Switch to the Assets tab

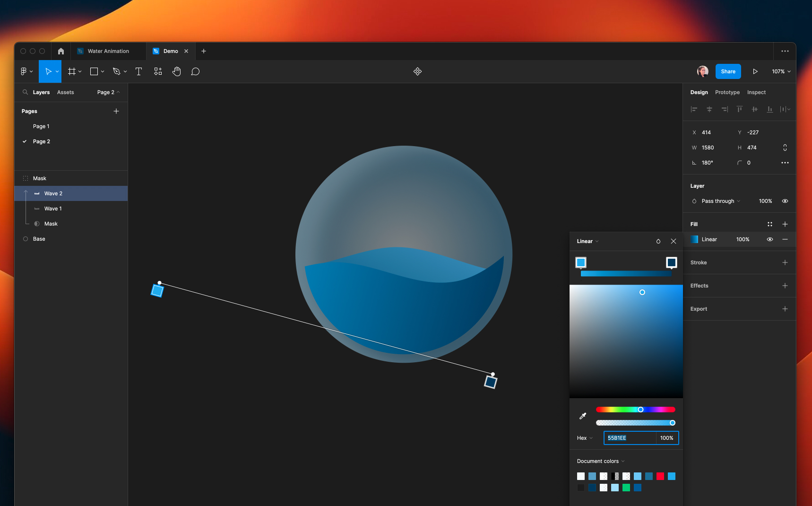[66, 92]
